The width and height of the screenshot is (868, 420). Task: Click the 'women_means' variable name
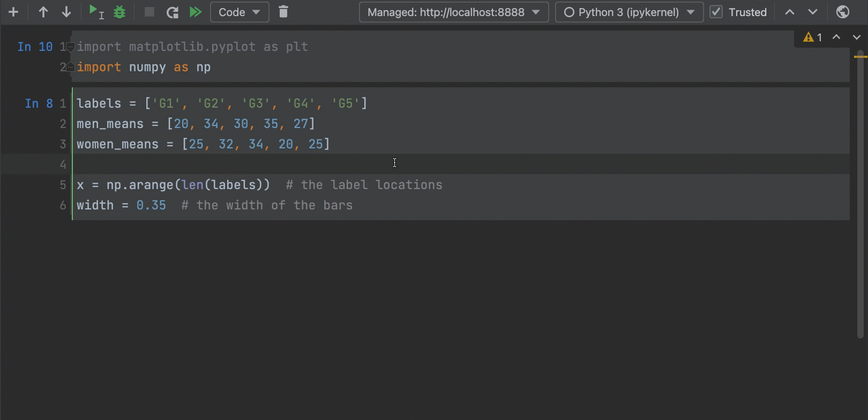pos(117,144)
